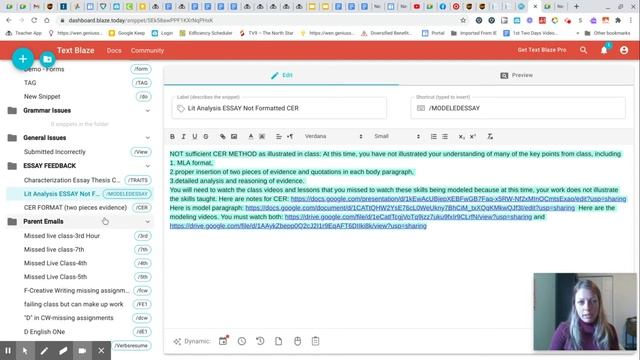Select CER FORMAT (two pieces evidence) snippet
Image resolution: width=640 pixels, height=360 pixels.
(79, 208)
